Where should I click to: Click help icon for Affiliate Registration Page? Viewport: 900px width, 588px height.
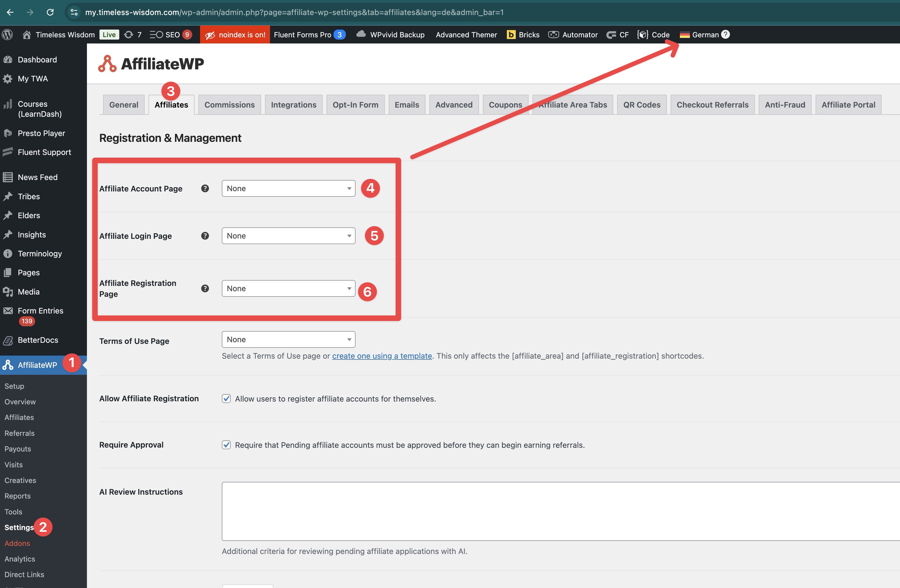[205, 288]
